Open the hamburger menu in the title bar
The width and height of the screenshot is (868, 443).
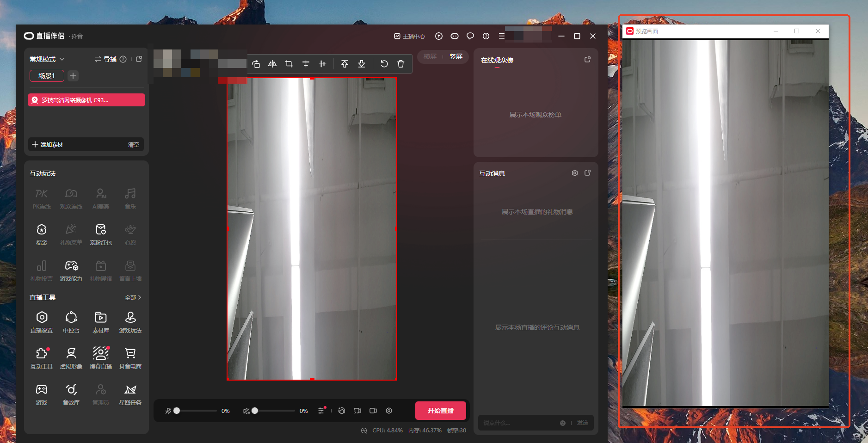click(501, 36)
